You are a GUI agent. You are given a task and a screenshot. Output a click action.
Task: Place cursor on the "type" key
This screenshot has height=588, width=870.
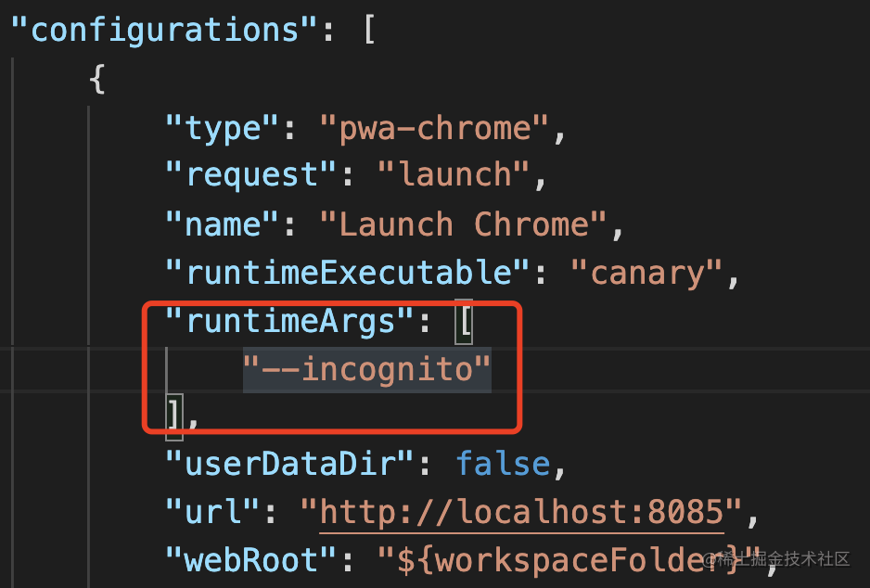(224, 129)
